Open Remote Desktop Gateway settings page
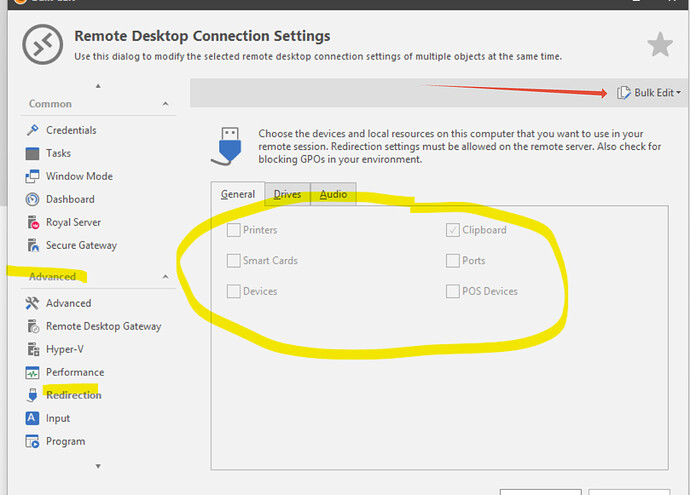 pyautogui.click(x=102, y=326)
